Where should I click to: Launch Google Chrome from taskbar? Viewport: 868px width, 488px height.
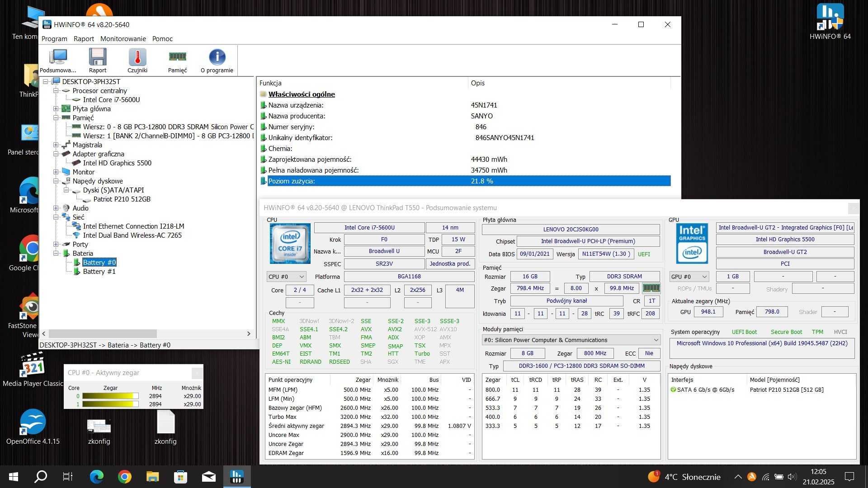[x=124, y=477]
